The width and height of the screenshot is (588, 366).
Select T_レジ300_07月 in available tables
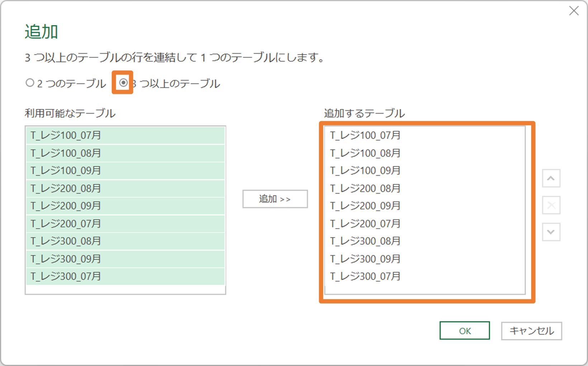click(125, 276)
